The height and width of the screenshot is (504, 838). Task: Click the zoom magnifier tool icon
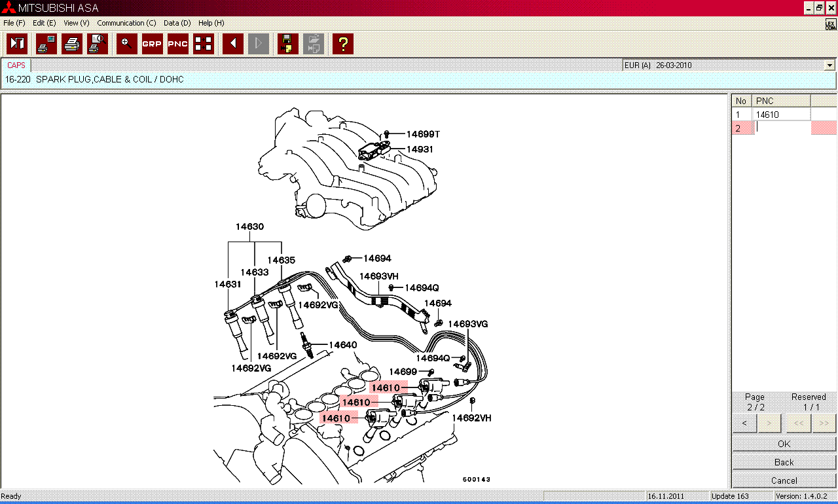click(x=127, y=44)
